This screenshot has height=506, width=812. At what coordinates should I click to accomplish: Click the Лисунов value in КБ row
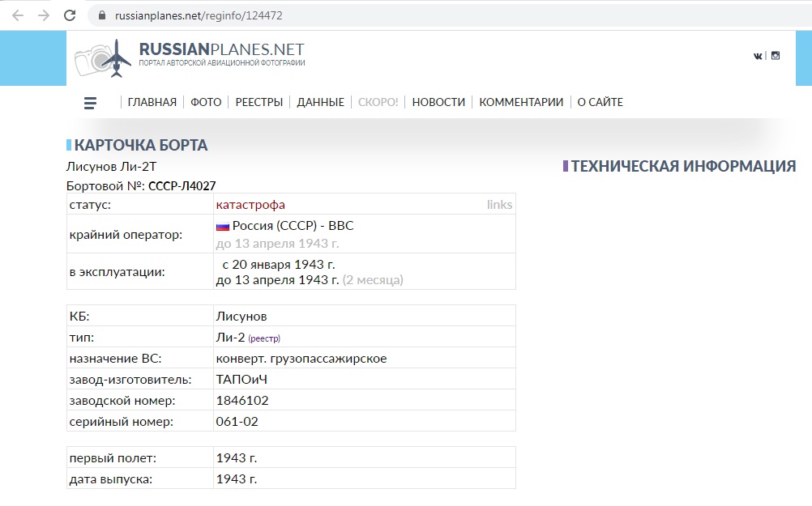pos(241,316)
